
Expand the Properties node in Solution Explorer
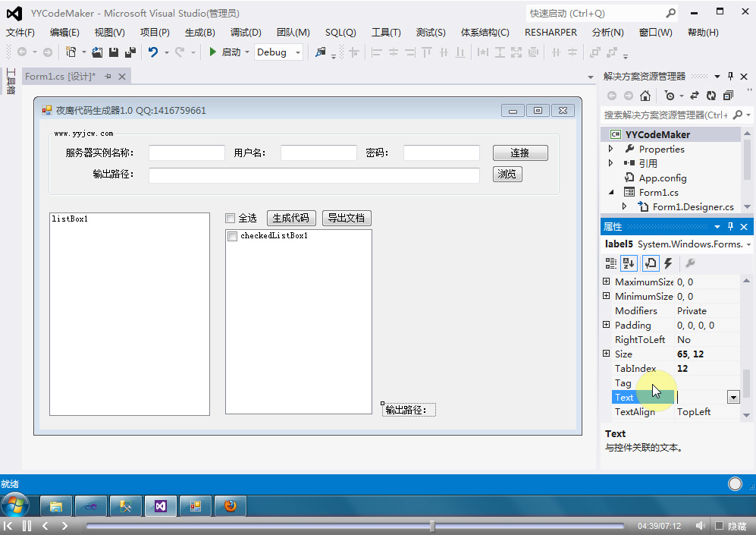pos(611,149)
